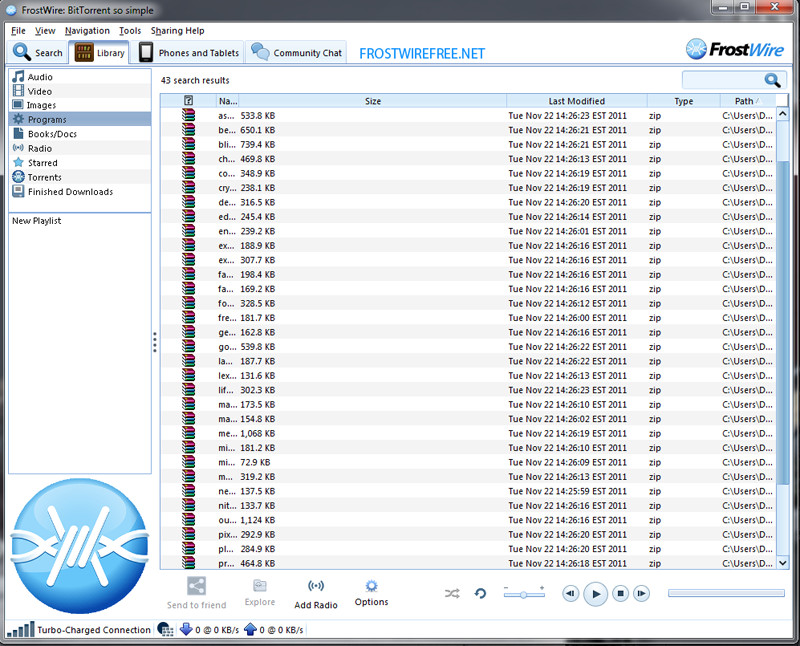Click the sidebar splitter handle dots

[x=155, y=342]
